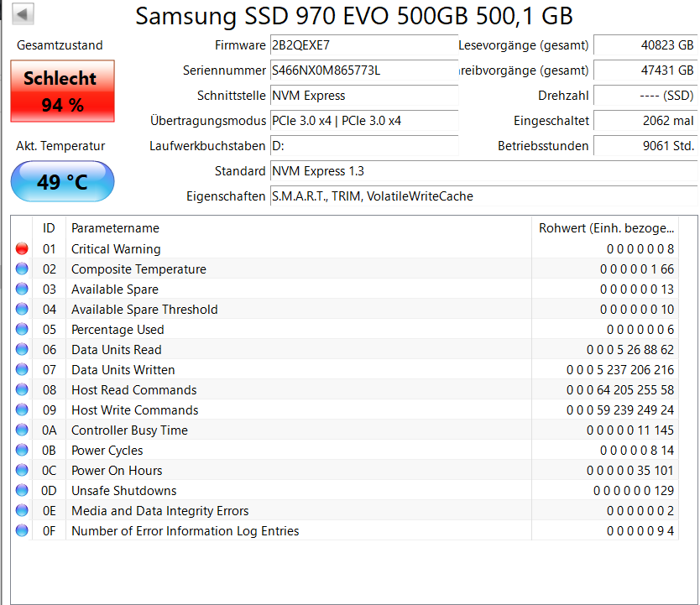Image resolution: width=700 pixels, height=605 pixels.
Task: Click the blue status dot for Power Cycles
Action: [22, 450]
